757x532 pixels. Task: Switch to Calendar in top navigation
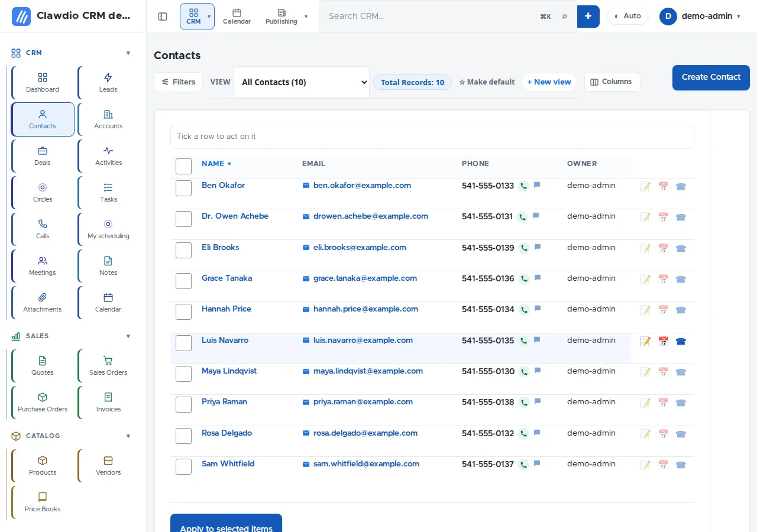(237, 17)
